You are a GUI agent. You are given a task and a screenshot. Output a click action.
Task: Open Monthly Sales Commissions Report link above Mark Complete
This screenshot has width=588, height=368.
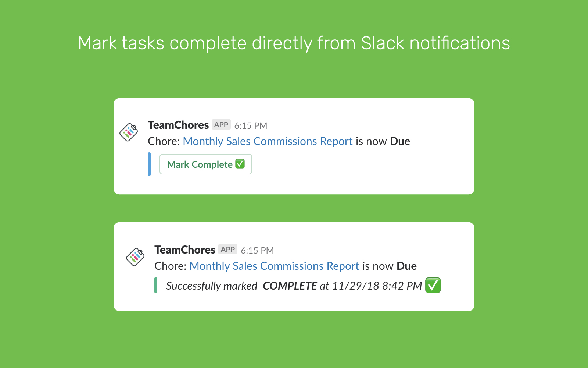(268, 141)
